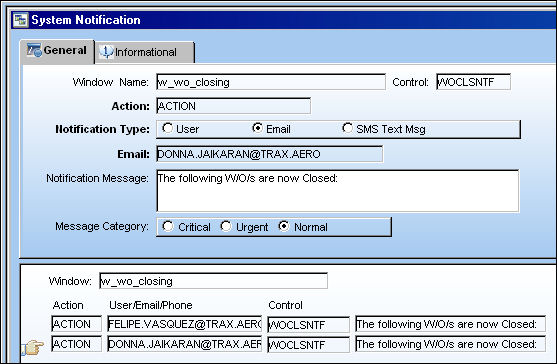Click the General tab icon

(34, 50)
